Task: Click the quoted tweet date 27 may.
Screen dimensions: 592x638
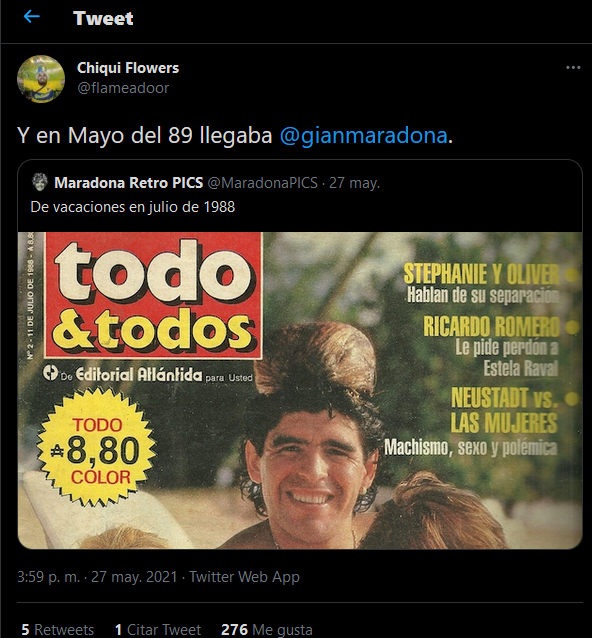Action: (354, 183)
